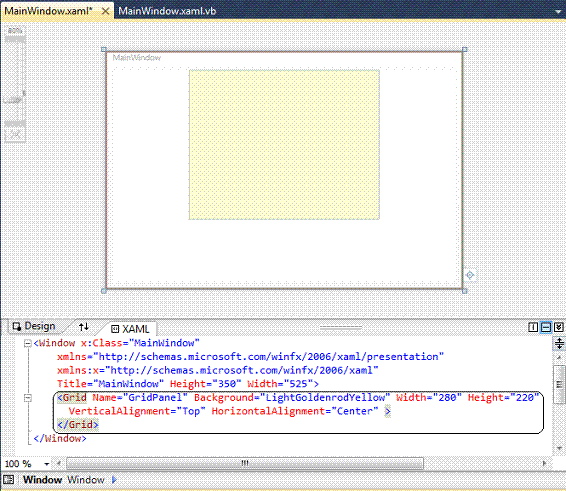The width and height of the screenshot is (566, 491).
Task: Select the Design pane tab
Action: coord(34,326)
